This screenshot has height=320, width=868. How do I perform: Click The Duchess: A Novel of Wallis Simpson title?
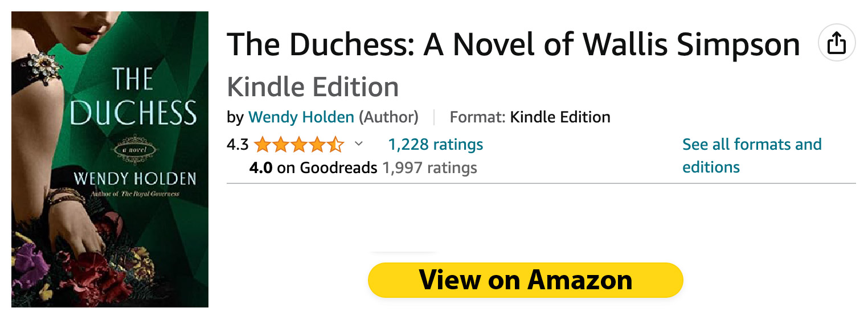[514, 44]
